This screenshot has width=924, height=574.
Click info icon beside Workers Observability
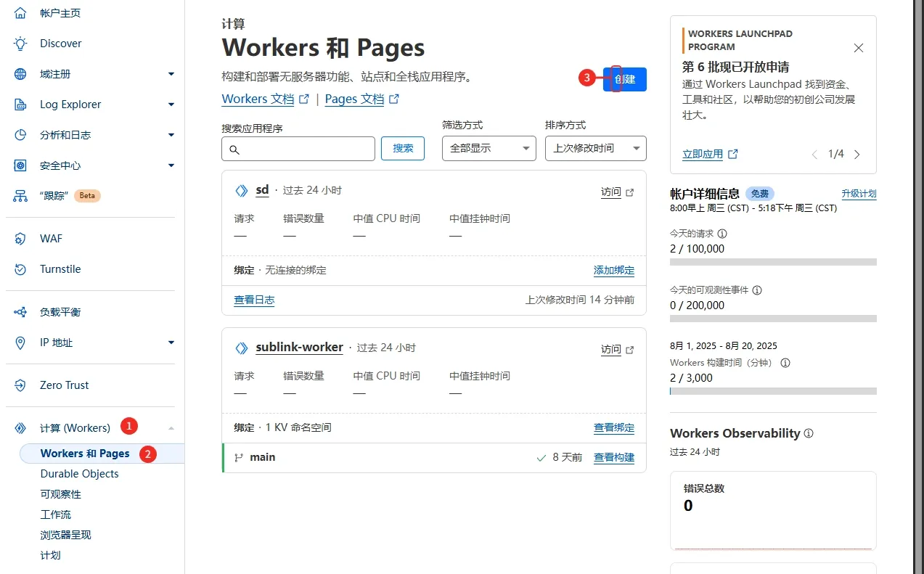809,433
